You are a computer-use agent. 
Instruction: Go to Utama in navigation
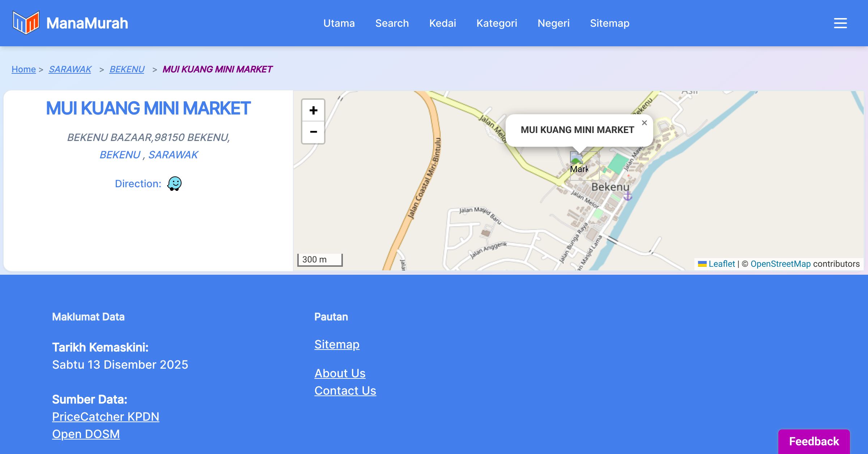tap(339, 23)
